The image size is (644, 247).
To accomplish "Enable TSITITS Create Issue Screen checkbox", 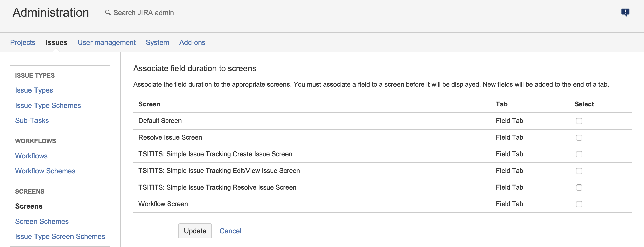I will click(579, 154).
